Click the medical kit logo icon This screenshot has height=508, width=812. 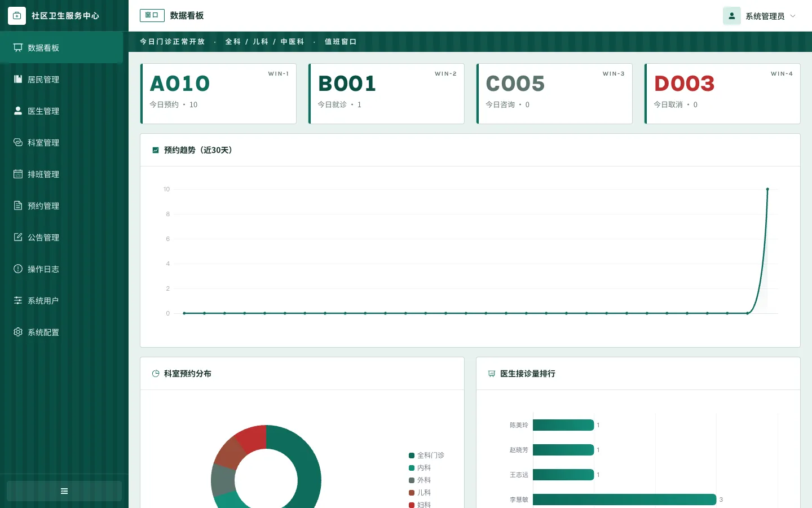click(17, 16)
